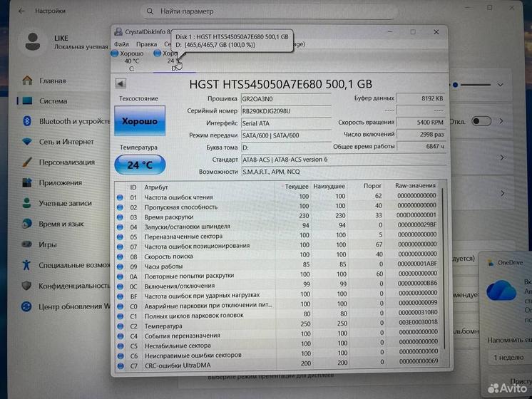Open Персонализация settings section
This screenshot has width=532, height=399.
coord(66,162)
